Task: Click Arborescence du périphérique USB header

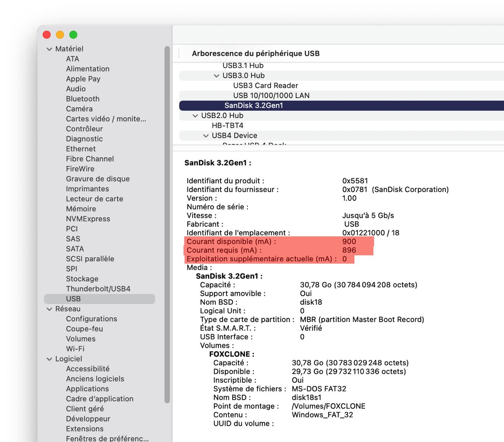Action: click(256, 54)
